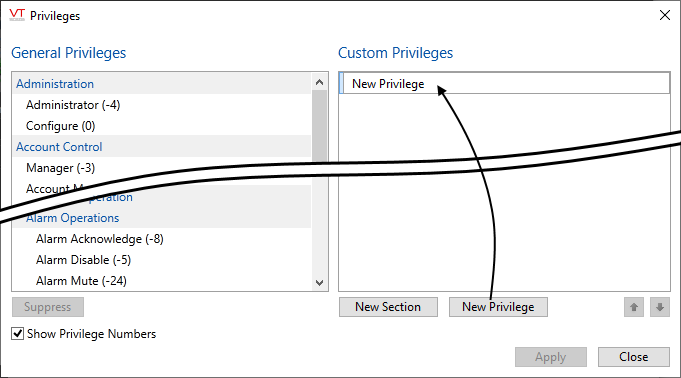Click the move up arrow button

pyautogui.click(x=634, y=307)
